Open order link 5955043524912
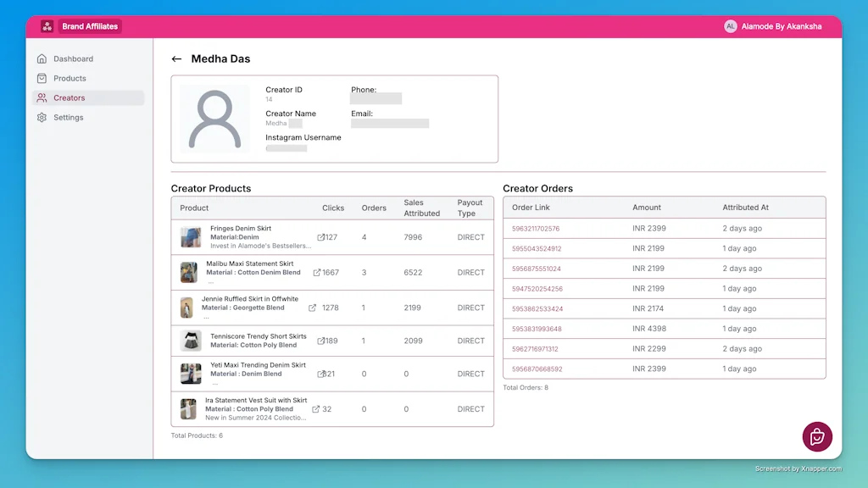The width and height of the screenshot is (868, 488). pos(537,249)
